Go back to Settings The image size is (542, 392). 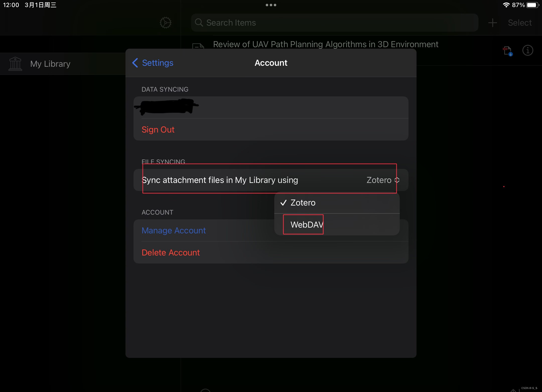pos(158,63)
